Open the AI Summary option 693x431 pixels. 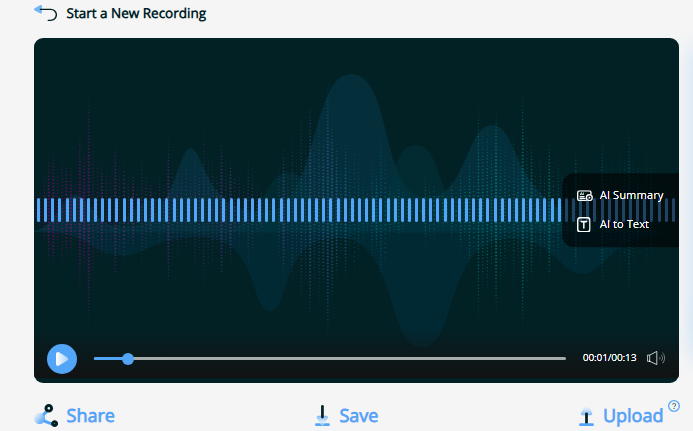620,195
